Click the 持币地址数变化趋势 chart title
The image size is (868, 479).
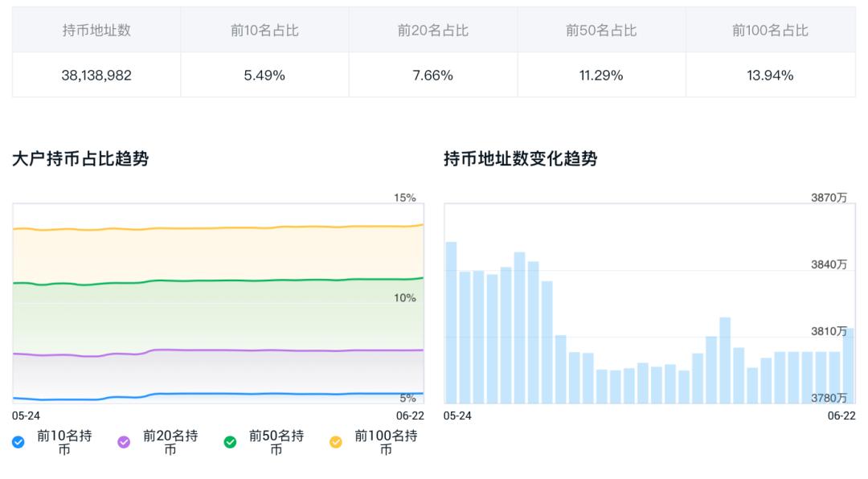pos(520,159)
